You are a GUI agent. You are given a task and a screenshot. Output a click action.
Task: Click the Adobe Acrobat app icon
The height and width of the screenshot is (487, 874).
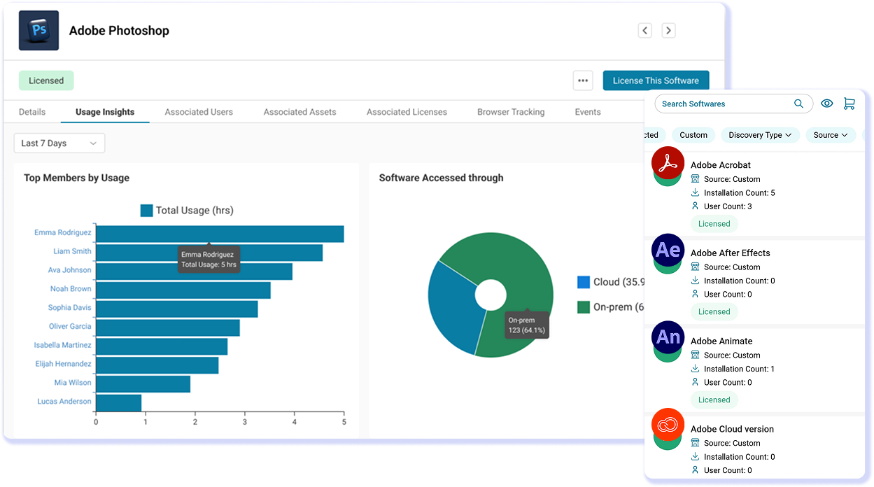[668, 164]
